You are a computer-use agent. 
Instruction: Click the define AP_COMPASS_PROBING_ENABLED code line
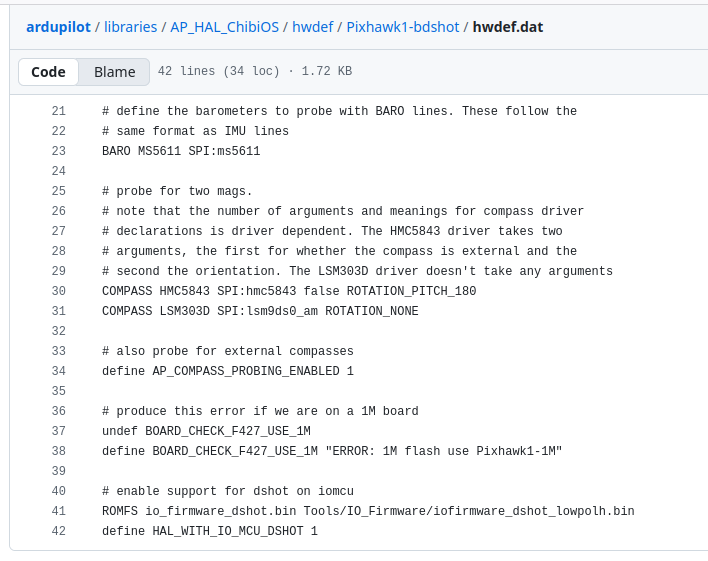pyautogui.click(x=228, y=371)
